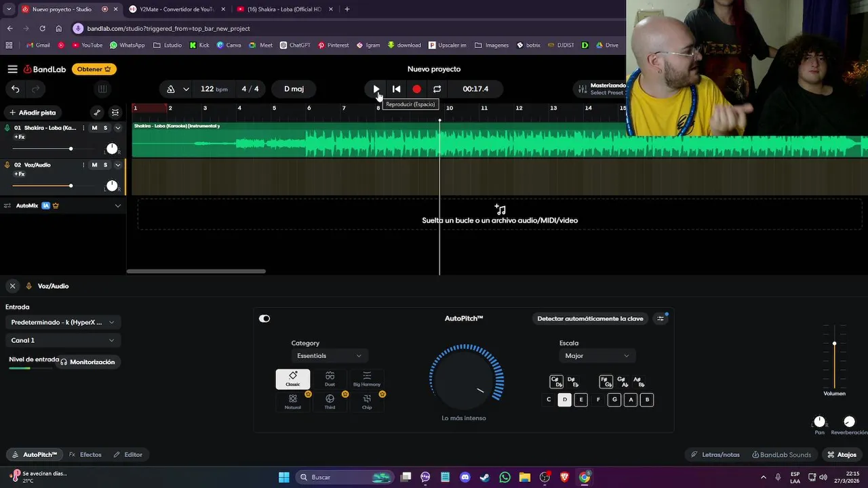Click the Shakira - Loba pan knob
Image resolution: width=868 pixels, height=488 pixels.
pos(112,148)
